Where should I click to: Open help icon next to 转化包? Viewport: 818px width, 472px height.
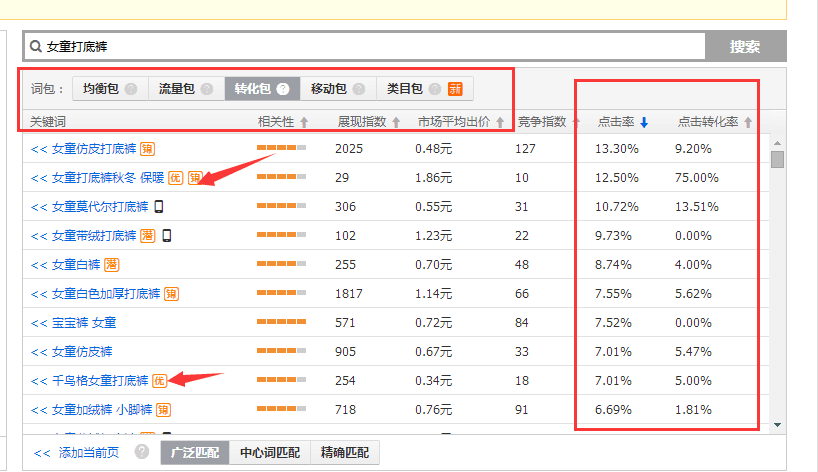click(x=283, y=89)
